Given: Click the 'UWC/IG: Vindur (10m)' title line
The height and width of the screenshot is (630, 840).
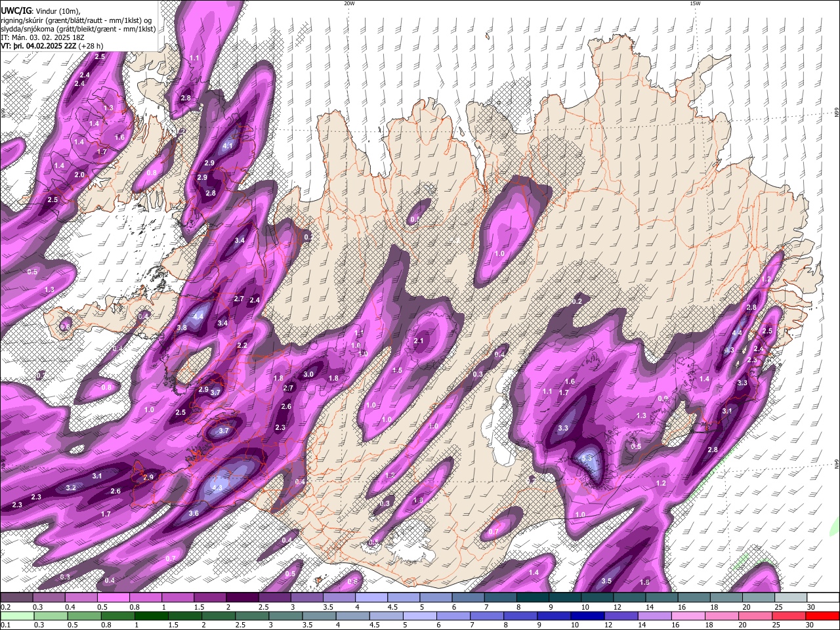Looking at the screenshot, I should click(40, 11).
